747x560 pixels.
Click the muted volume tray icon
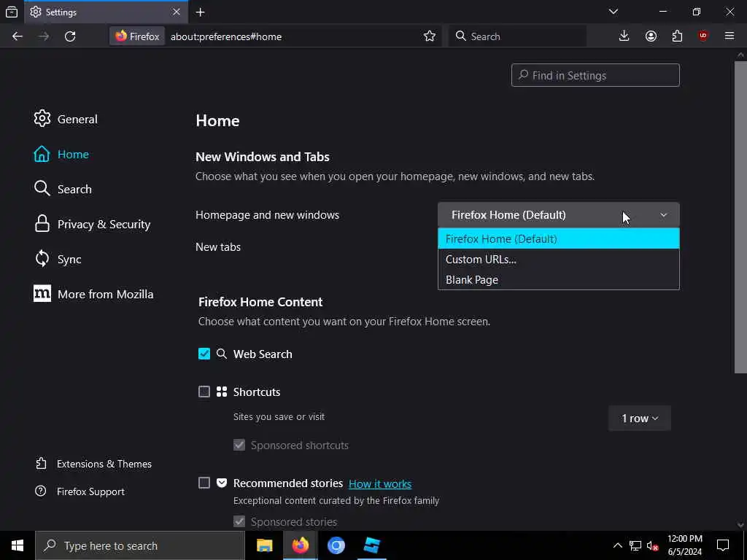tap(653, 545)
